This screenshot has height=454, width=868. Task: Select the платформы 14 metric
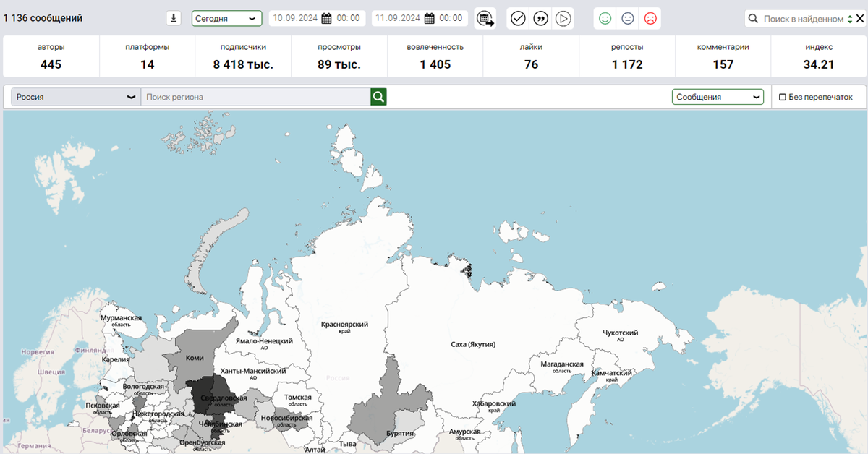[148, 56]
